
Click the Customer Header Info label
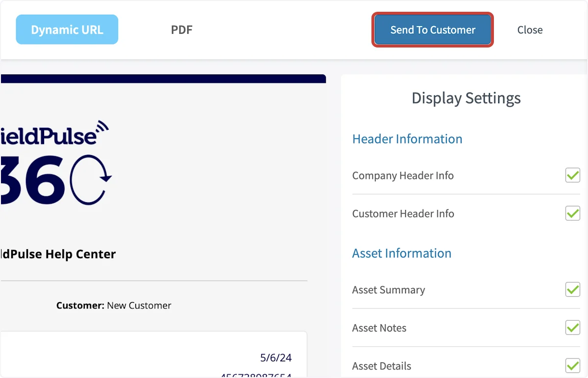pyautogui.click(x=403, y=213)
